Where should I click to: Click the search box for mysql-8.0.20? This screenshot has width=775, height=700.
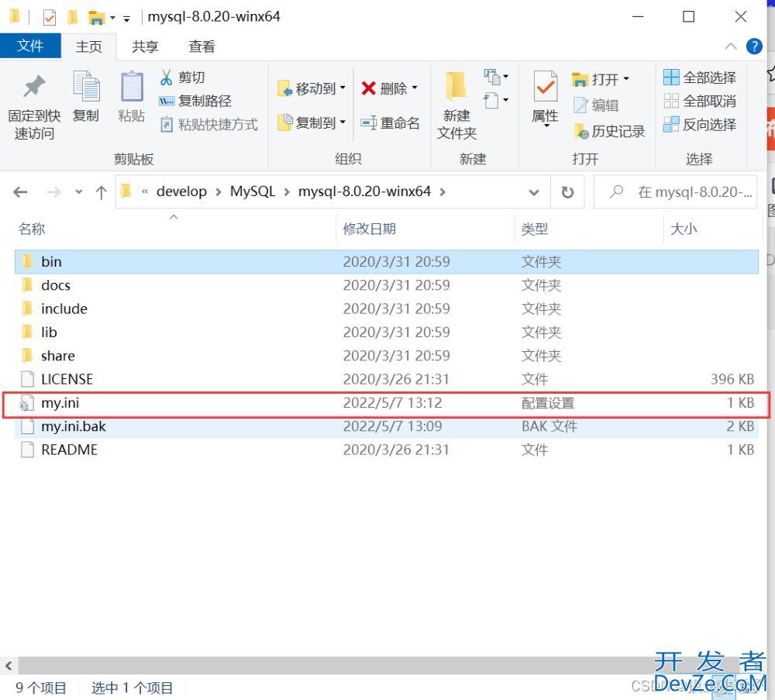tap(675, 191)
